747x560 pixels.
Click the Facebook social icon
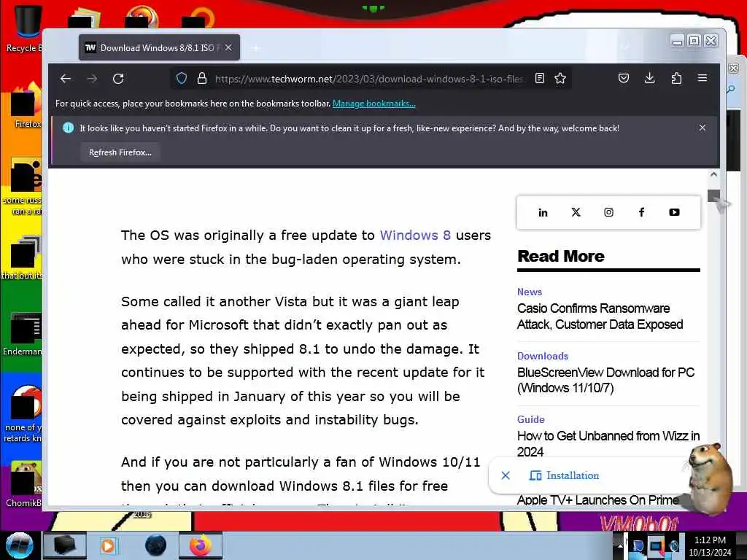click(x=641, y=212)
